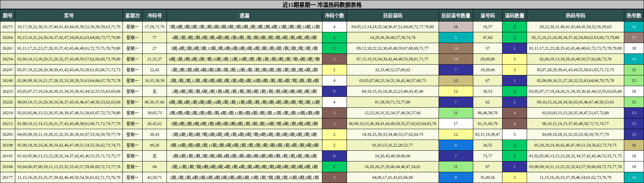This screenshot has width=644, height=183.
Task: Select current warm codes 24,26,43,48,58,60,66
Action: [392, 156]
